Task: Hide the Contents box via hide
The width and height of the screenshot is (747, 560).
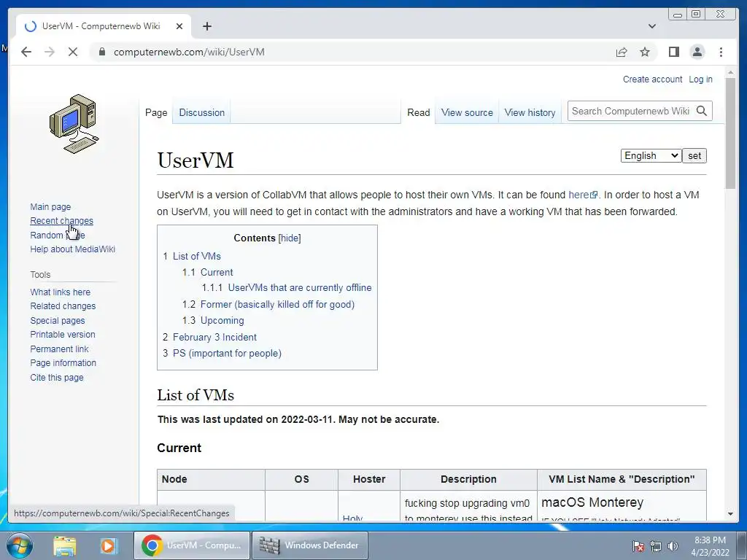Action: [x=290, y=238]
